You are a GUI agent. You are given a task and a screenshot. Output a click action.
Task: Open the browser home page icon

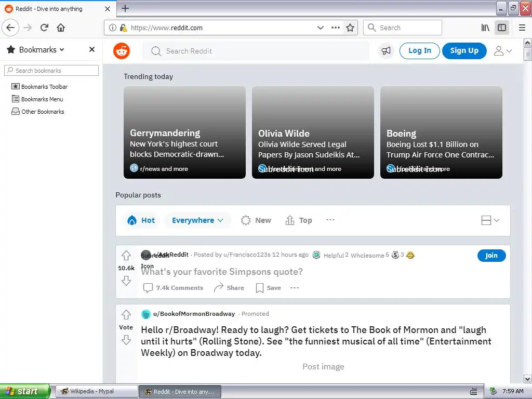pyautogui.click(x=61, y=28)
